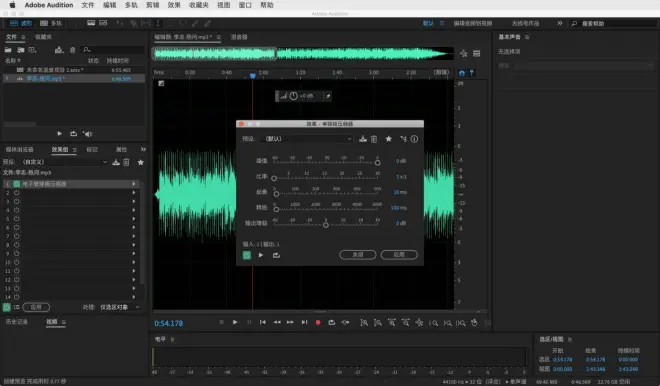Save preset icon in compressor dialog

point(363,139)
